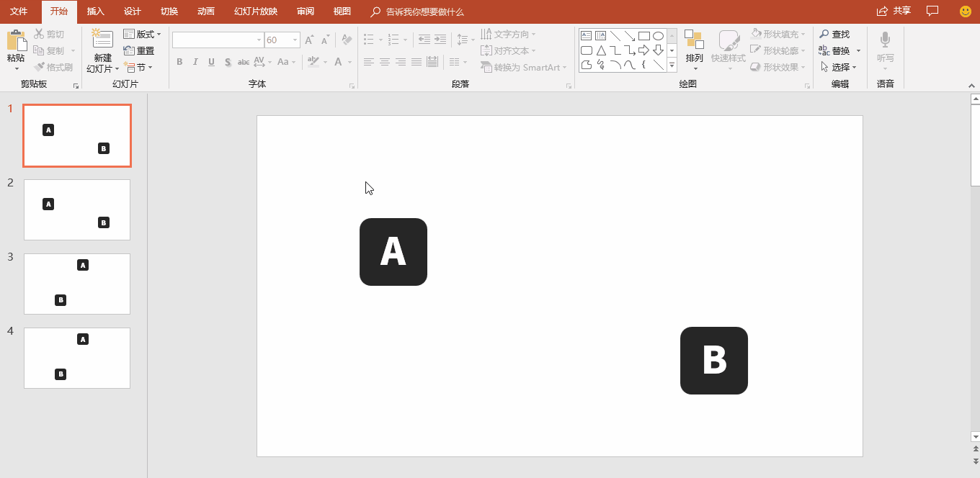
Task: Expand the shapes gallery more arrow
Action: point(672,65)
